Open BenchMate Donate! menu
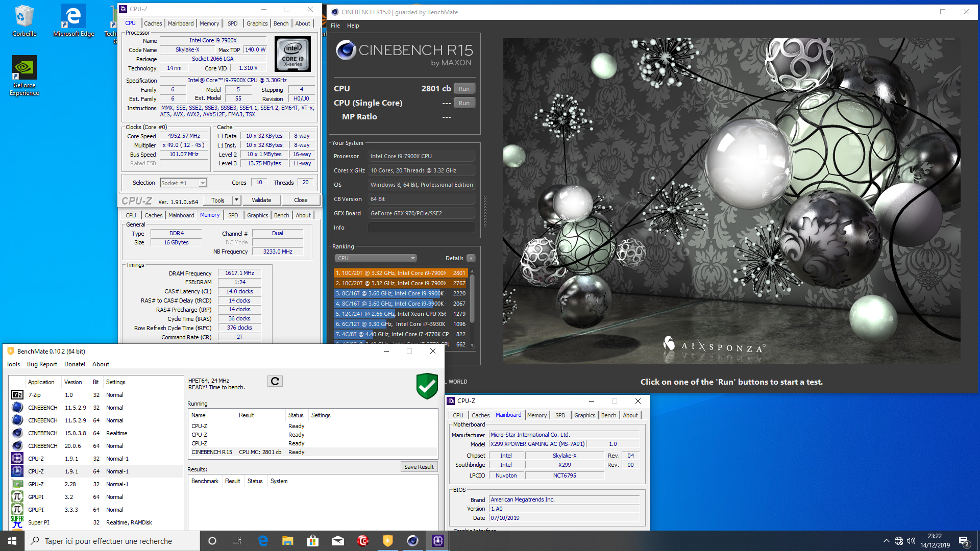 (75, 364)
